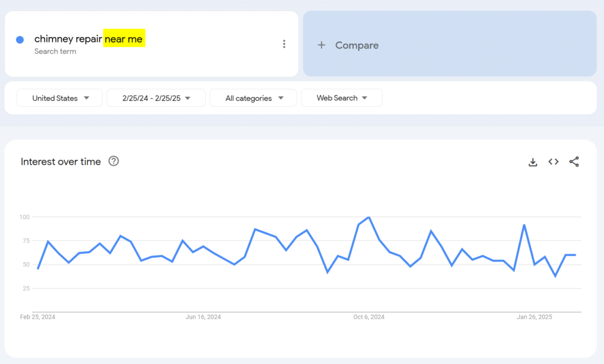Open the date range selector showing 2/25/24 - 2/25/25

pyautogui.click(x=156, y=98)
